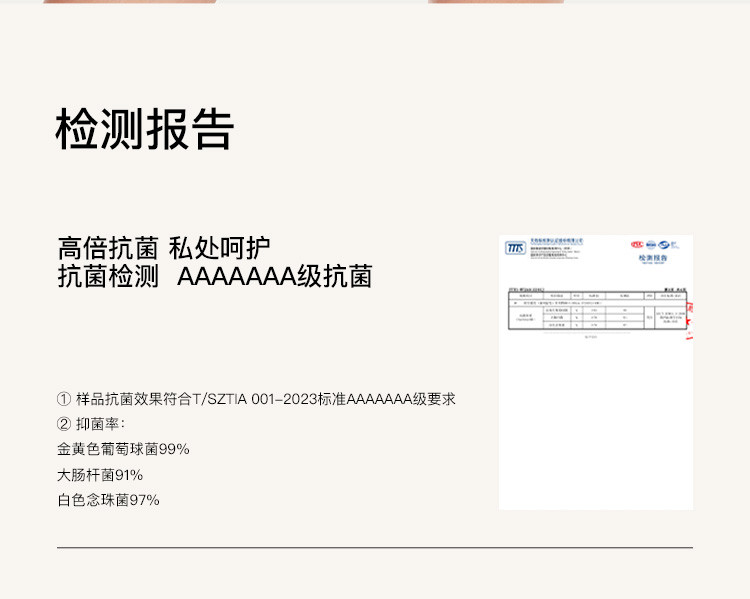The image size is (750, 599).
Task: Click the results table inside the report
Action: pos(595,313)
